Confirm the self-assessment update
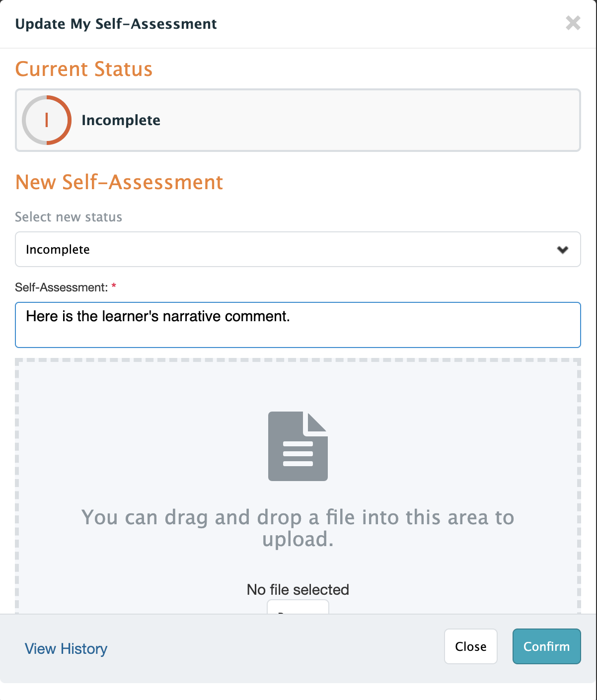The height and width of the screenshot is (700, 597). (x=546, y=646)
